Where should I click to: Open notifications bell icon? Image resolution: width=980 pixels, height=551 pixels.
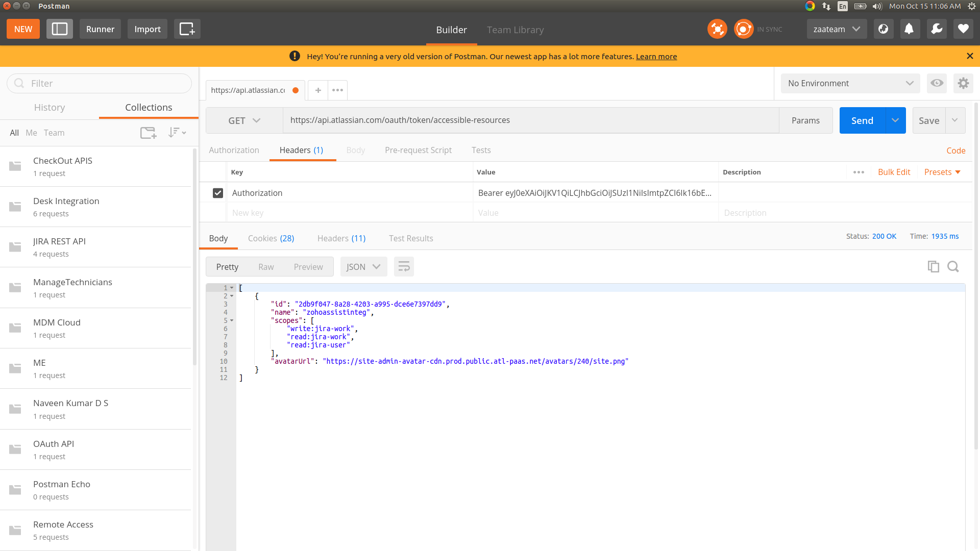909,29
